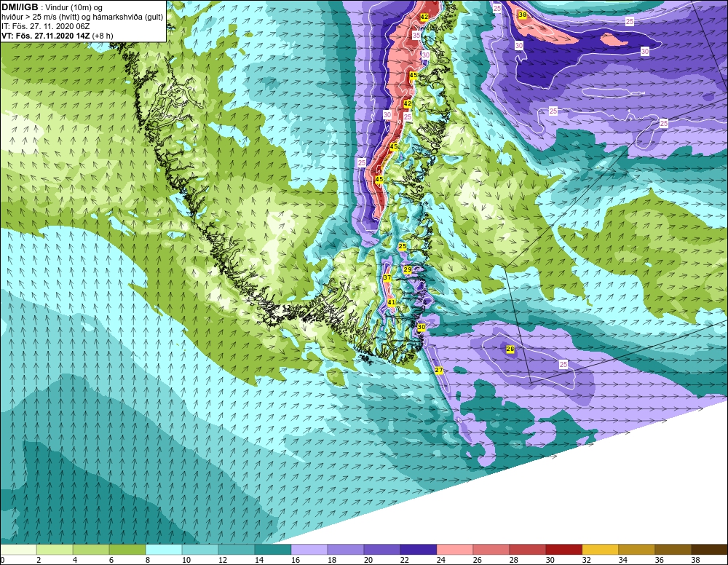728x565 pixels.
Task: Click the legend scale number 24
Action: [x=441, y=561]
